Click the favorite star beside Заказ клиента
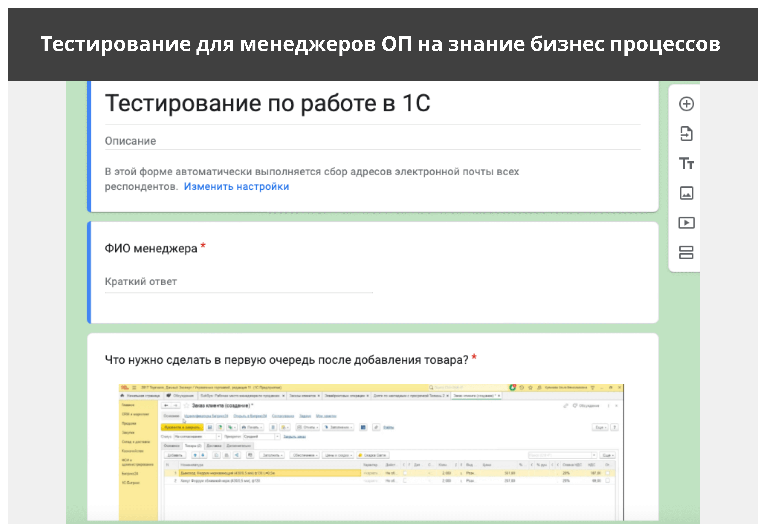 click(186, 406)
